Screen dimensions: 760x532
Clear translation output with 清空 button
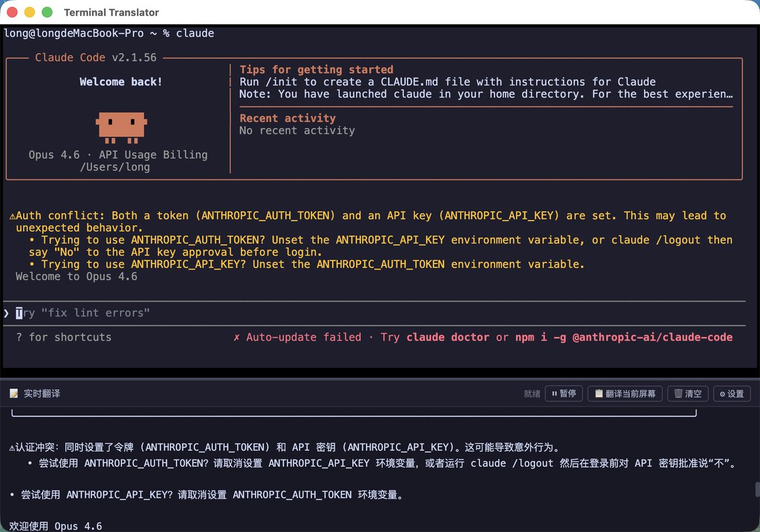click(x=687, y=393)
